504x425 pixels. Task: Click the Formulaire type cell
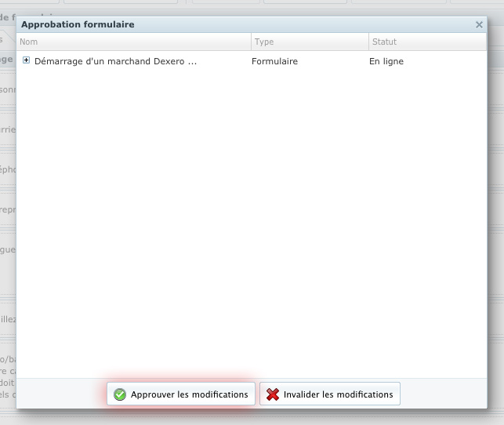click(274, 61)
